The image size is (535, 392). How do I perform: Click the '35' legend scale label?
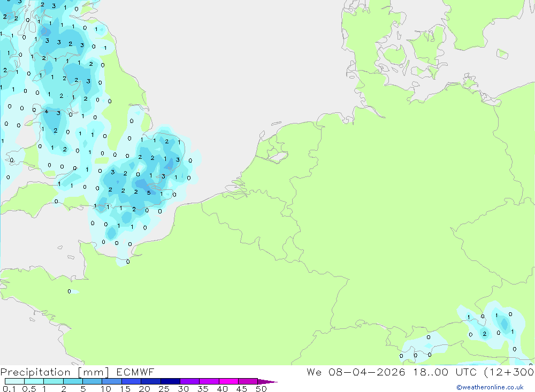203,389
